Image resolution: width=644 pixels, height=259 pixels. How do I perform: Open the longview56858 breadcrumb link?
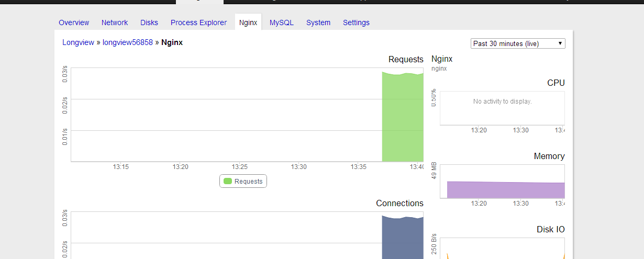127,42
